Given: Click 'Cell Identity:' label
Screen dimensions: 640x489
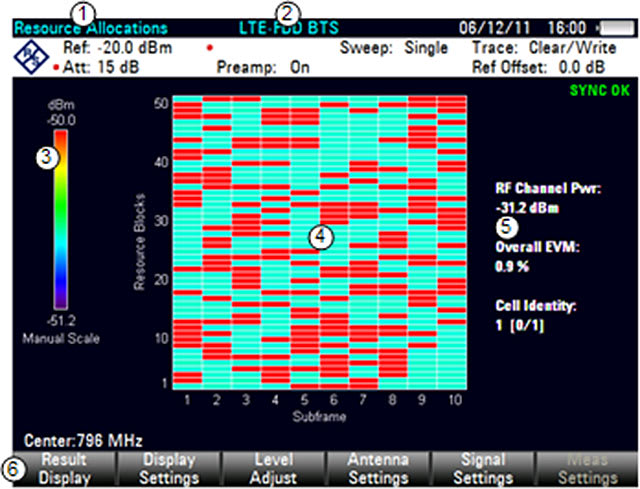Looking at the screenshot, I should click(536, 305).
